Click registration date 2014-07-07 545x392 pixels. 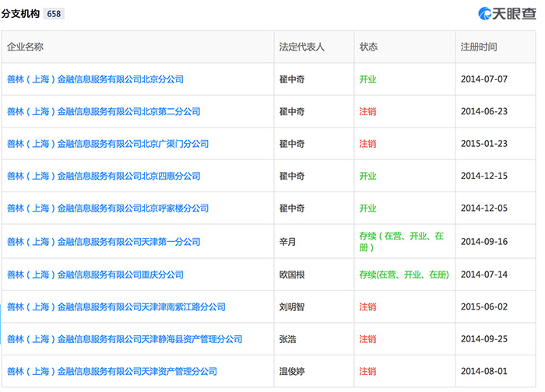(x=484, y=79)
